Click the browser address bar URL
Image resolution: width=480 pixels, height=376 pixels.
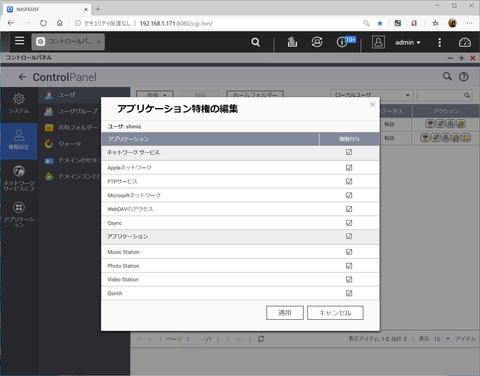[176, 23]
